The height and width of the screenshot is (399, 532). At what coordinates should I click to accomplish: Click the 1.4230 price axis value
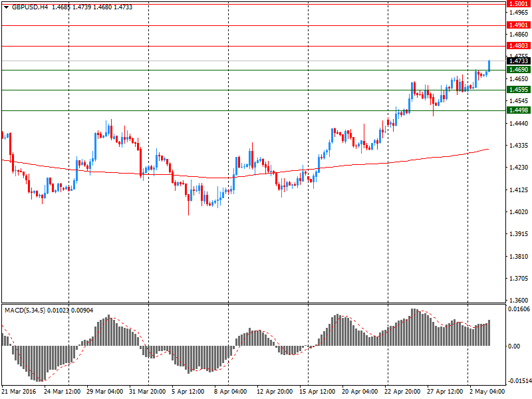click(x=519, y=168)
